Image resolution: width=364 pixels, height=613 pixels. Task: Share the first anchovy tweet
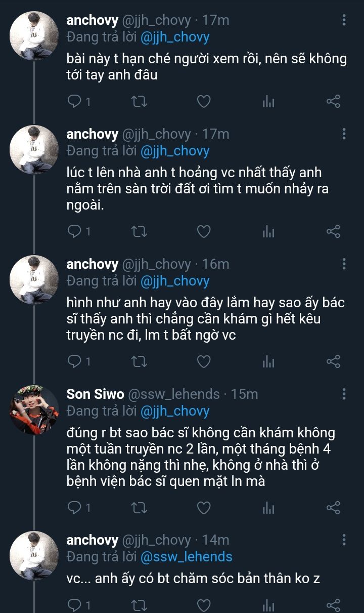[333, 102]
